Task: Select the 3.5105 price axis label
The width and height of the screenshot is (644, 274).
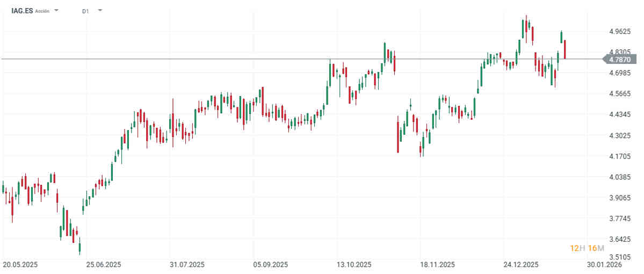Action: (620, 257)
